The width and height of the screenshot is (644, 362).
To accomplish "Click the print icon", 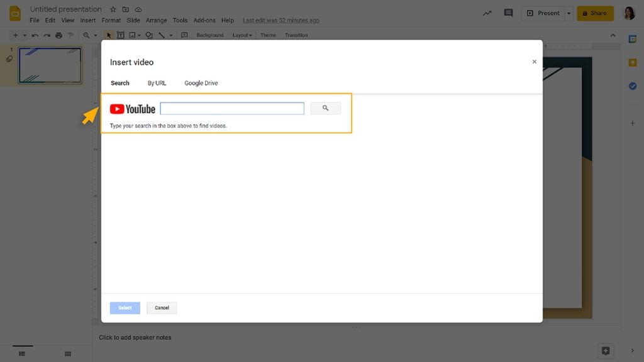I will (58, 35).
